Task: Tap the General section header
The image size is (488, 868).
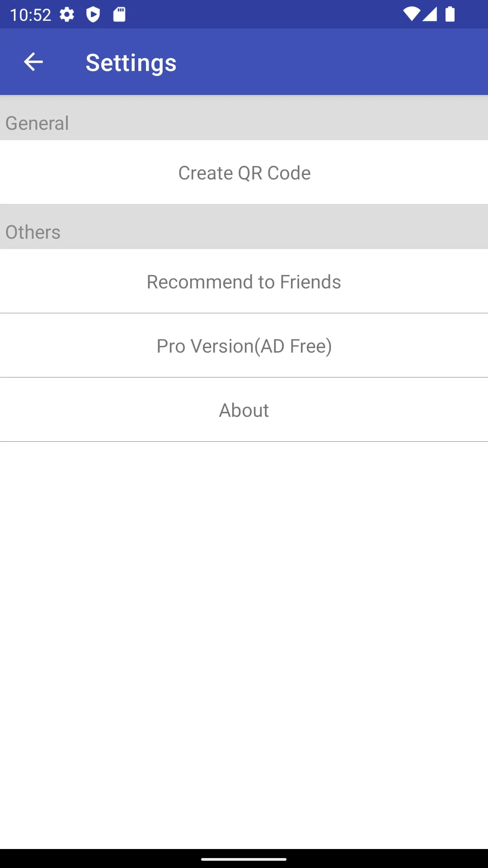Action: (37, 123)
